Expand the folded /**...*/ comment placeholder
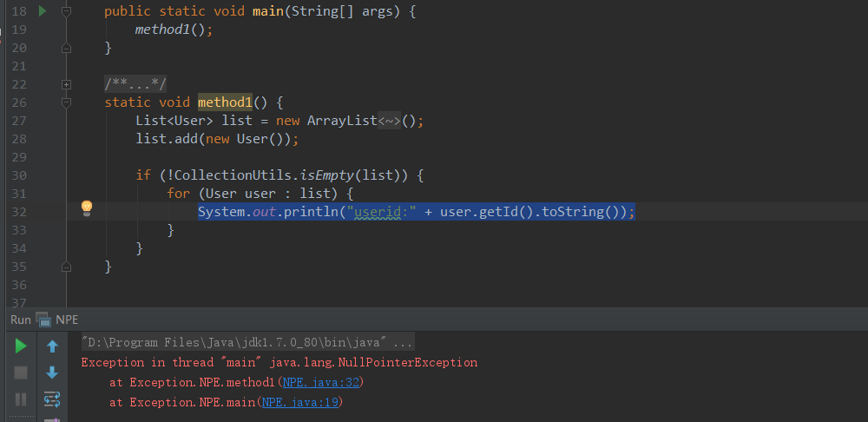 pos(135,84)
